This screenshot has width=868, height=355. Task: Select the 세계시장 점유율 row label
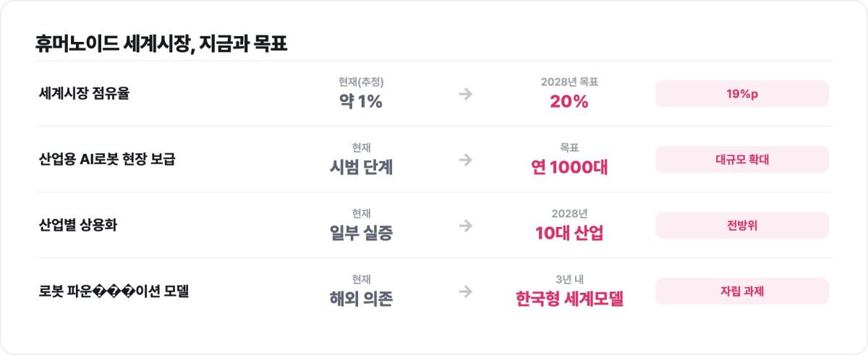pyautogui.click(x=84, y=94)
